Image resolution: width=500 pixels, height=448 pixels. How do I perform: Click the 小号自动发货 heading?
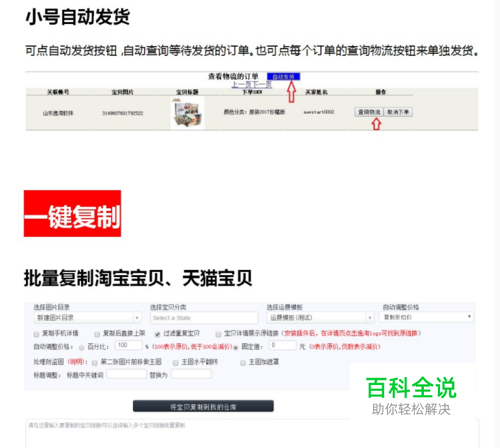pos(78,17)
